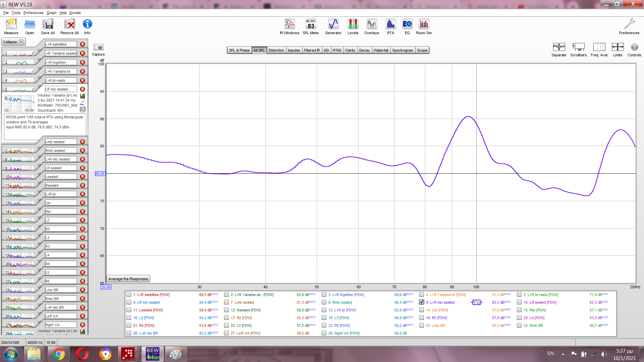The height and width of the screenshot is (362, 644).
Task: Collapse the measurements panel
Action: pyautogui.click(x=13, y=42)
